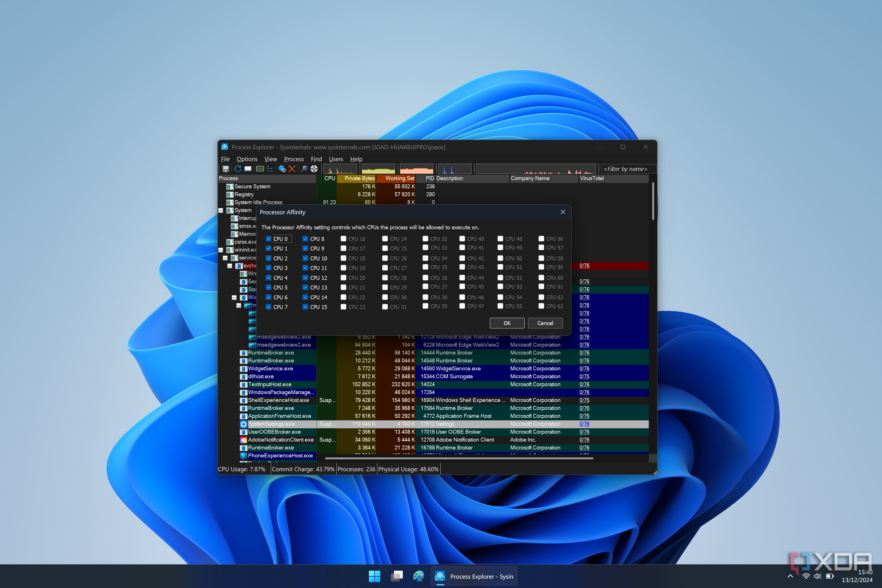Click the magnifier search icon in the toolbar
Viewport: 882px width, 588px height.
pyautogui.click(x=304, y=169)
